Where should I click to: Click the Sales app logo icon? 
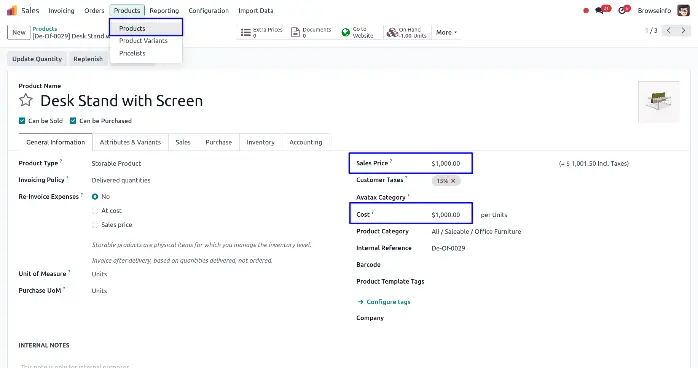[x=12, y=10]
